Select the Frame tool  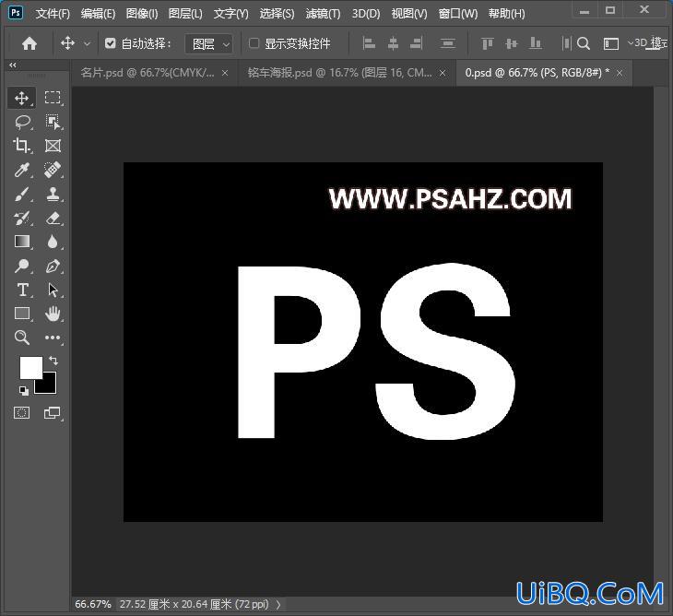[53, 146]
